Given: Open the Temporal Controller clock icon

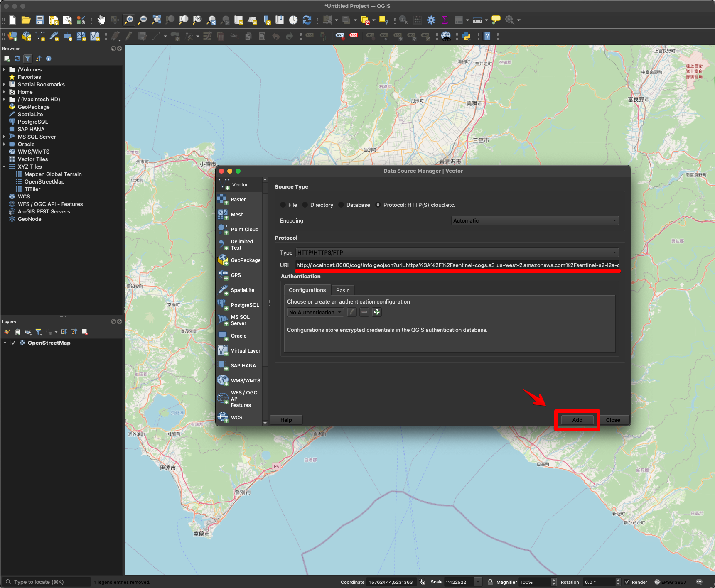Looking at the screenshot, I should pos(293,20).
